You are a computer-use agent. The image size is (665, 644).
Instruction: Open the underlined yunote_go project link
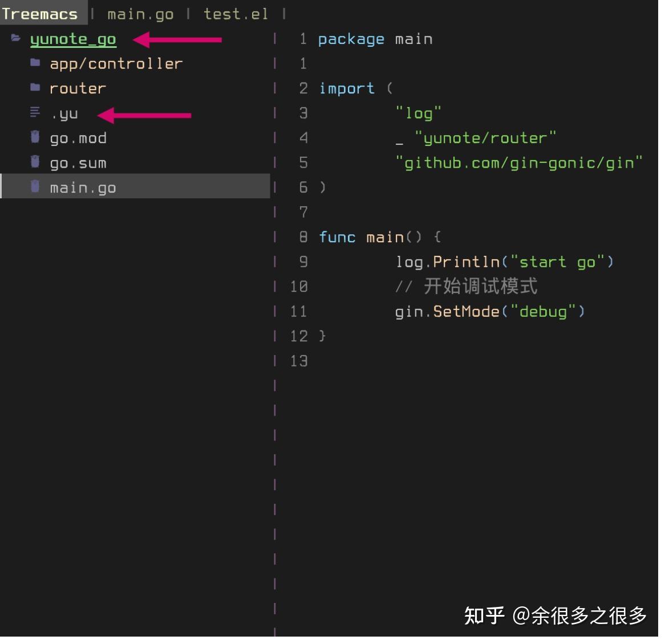pyautogui.click(x=73, y=39)
